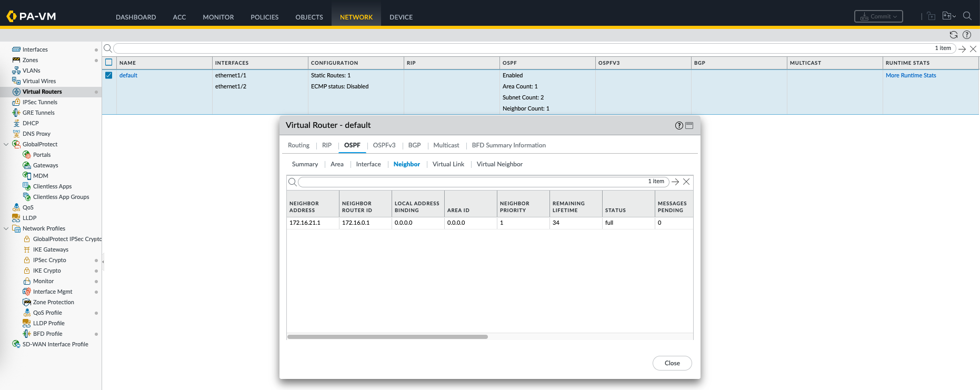
Task: Collapse the Network Profiles tree node
Action: coord(6,228)
